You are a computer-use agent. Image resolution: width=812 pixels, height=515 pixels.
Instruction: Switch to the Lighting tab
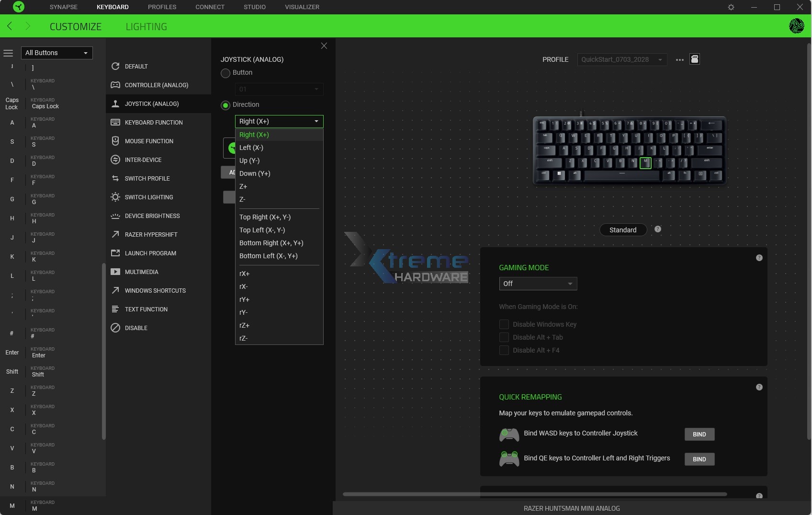[x=147, y=26]
